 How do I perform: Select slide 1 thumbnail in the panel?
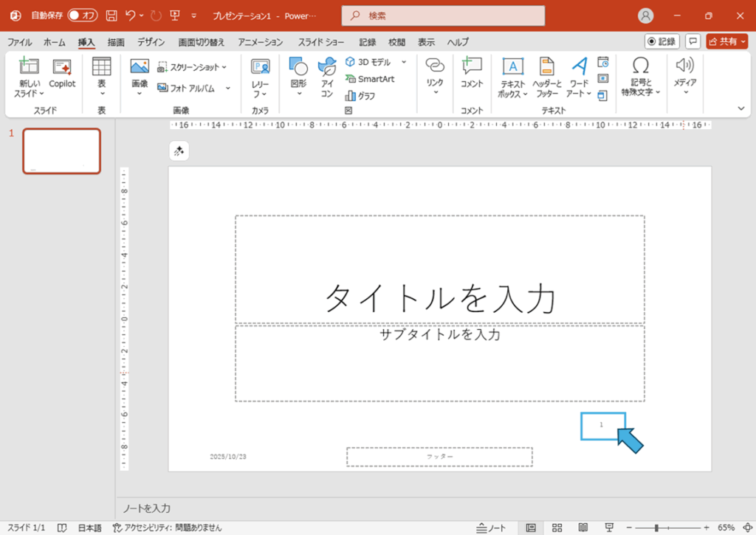[x=61, y=150]
